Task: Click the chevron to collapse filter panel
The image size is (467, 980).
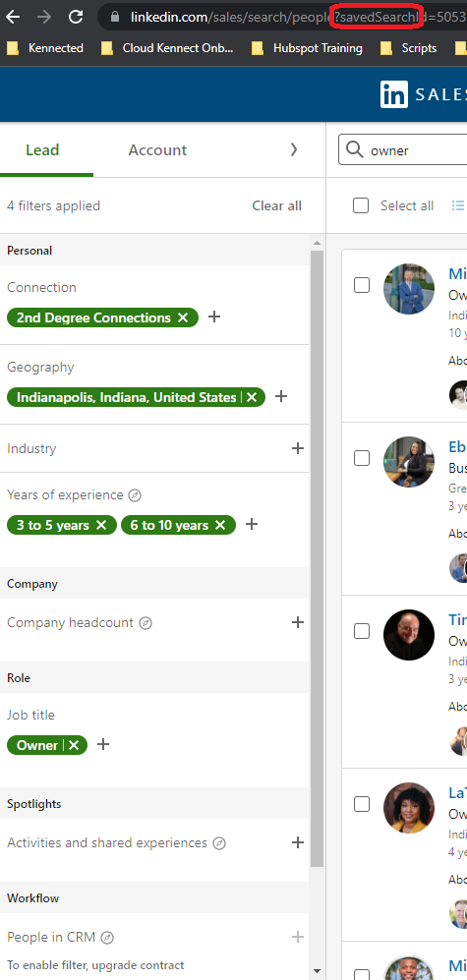Action: click(294, 150)
